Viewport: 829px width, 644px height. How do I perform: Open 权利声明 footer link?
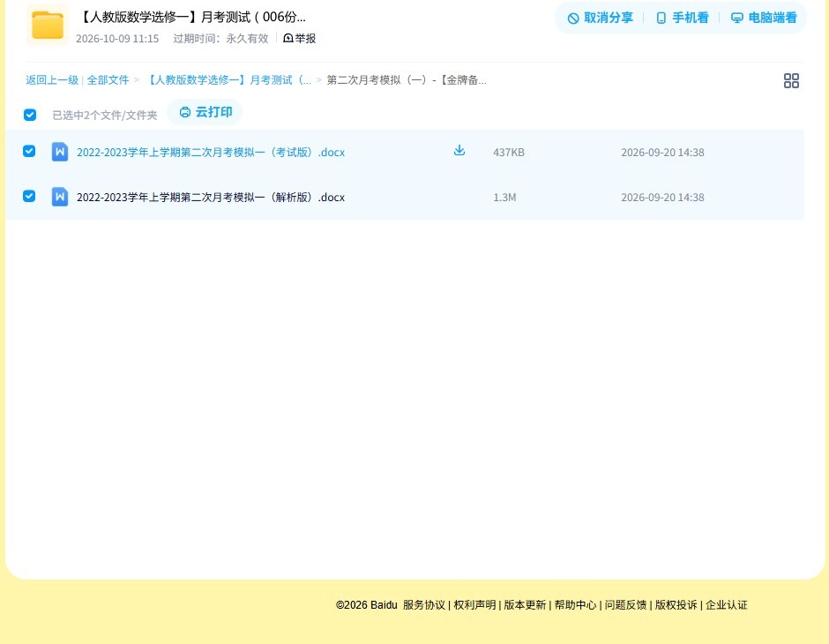[x=474, y=605]
